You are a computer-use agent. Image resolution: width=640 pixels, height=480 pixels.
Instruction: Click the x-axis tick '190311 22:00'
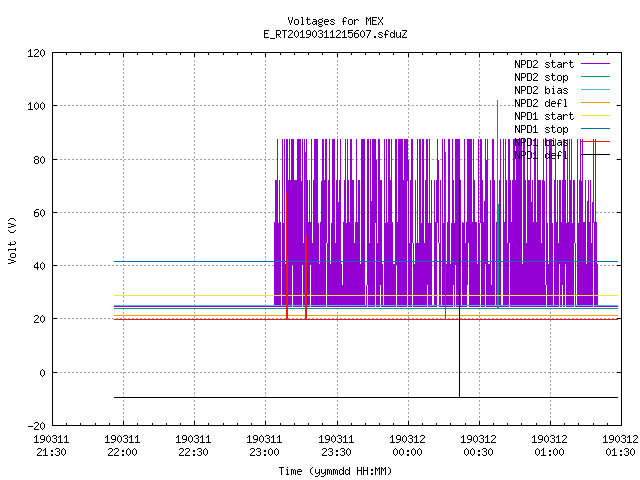(x=122, y=446)
